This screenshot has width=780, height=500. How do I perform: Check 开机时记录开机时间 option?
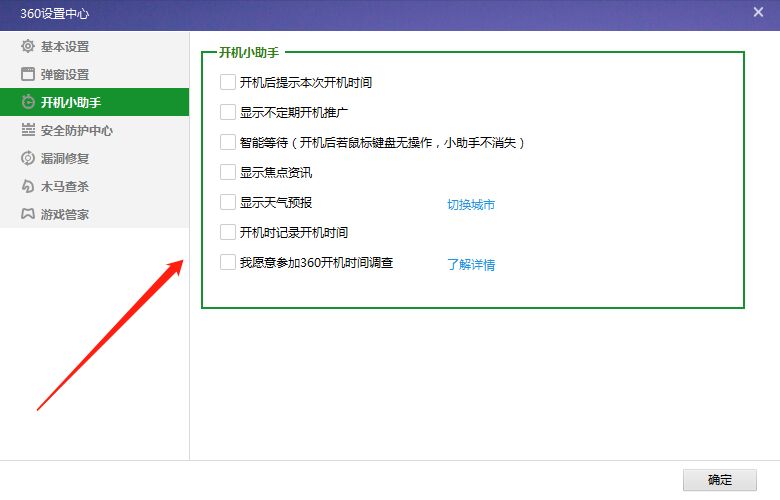click(x=228, y=232)
